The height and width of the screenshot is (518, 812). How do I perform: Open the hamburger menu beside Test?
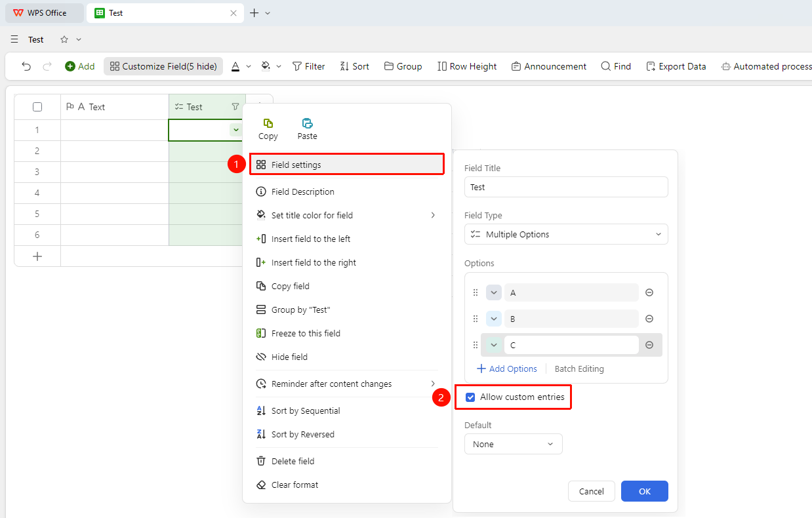(14, 39)
